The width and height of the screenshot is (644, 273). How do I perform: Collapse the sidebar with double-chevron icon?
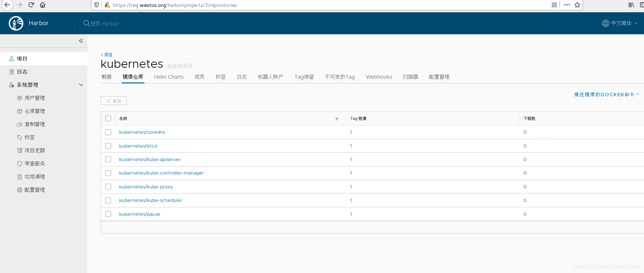[x=81, y=41]
